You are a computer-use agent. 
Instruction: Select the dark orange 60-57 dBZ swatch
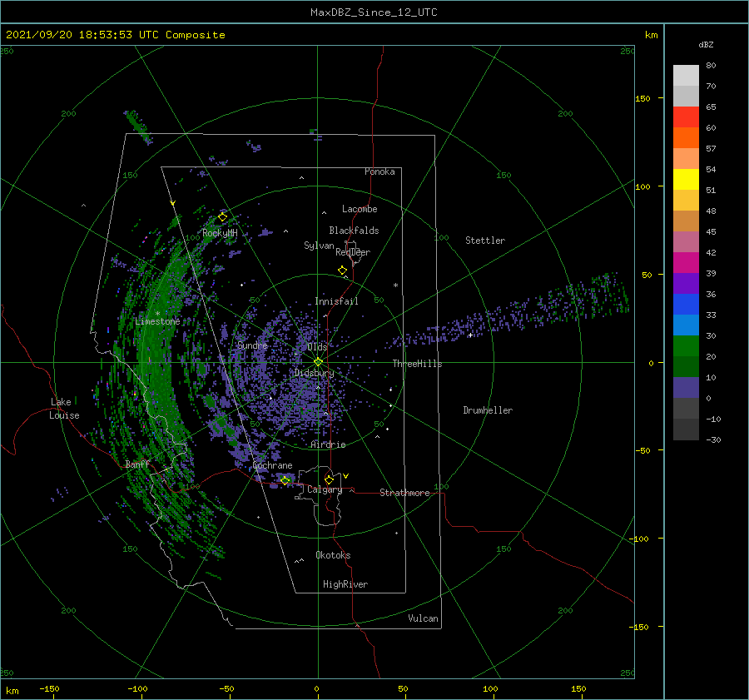tap(686, 137)
